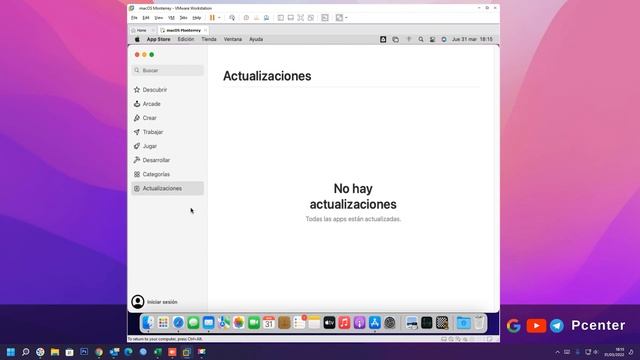Open VMware VM menu

coord(171,18)
